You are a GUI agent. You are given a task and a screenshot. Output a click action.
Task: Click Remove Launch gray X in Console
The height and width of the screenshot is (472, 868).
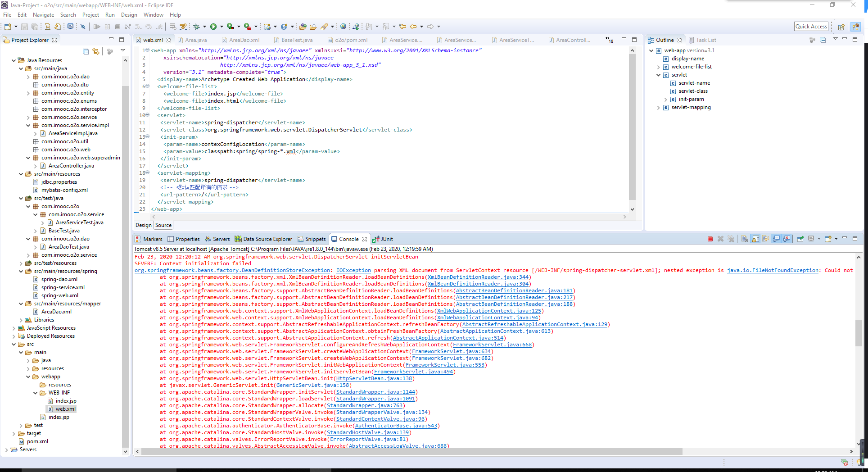(x=720, y=239)
